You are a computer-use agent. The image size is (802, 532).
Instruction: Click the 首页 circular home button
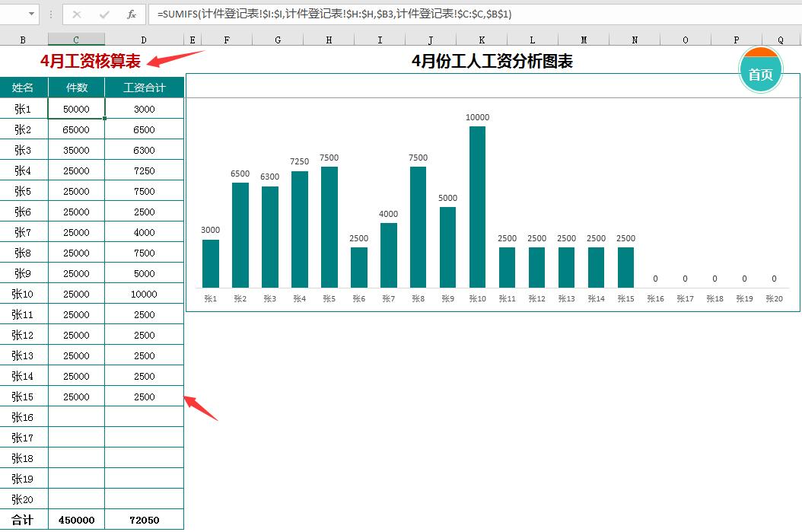point(760,69)
